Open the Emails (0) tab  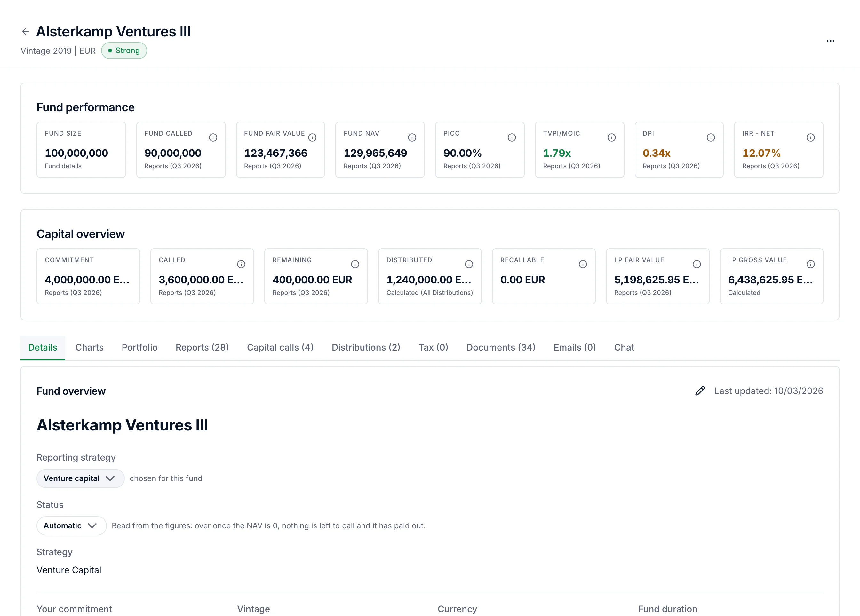(575, 348)
